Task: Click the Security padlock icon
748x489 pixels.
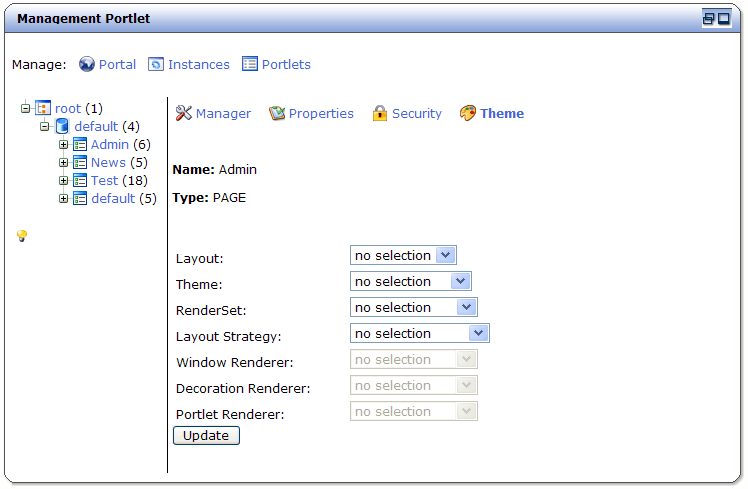Action: coord(380,113)
